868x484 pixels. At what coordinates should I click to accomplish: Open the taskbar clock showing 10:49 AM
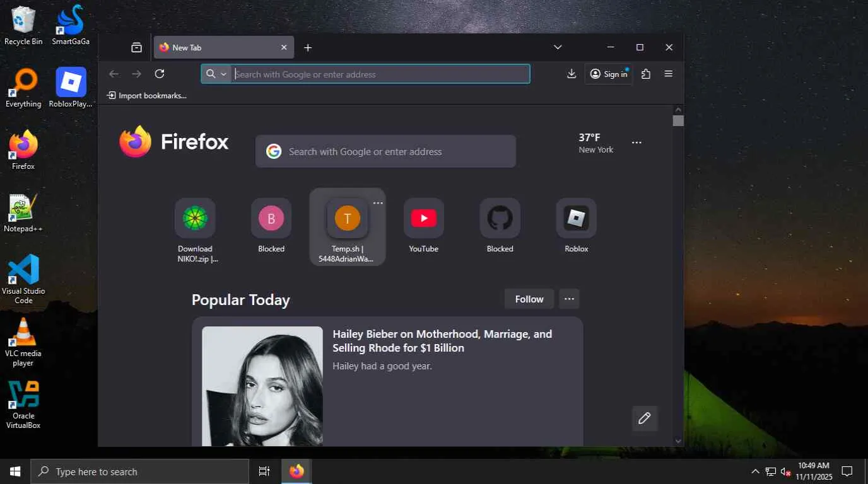[814, 471]
